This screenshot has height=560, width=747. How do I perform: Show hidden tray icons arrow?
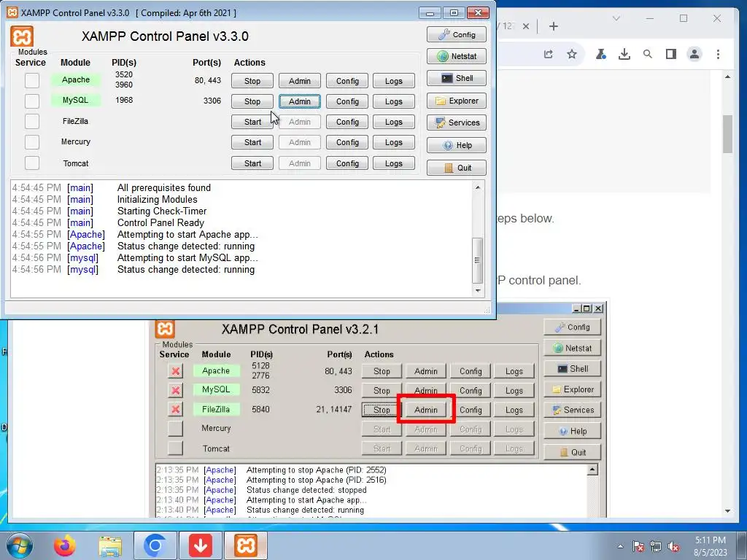(x=620, y=547)
